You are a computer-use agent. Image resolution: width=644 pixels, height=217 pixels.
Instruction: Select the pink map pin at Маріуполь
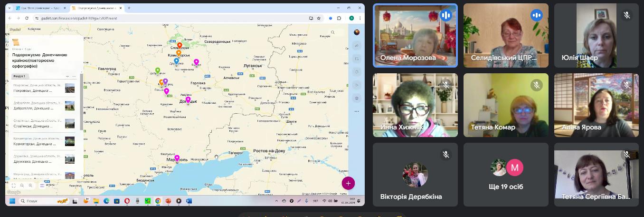177,158
